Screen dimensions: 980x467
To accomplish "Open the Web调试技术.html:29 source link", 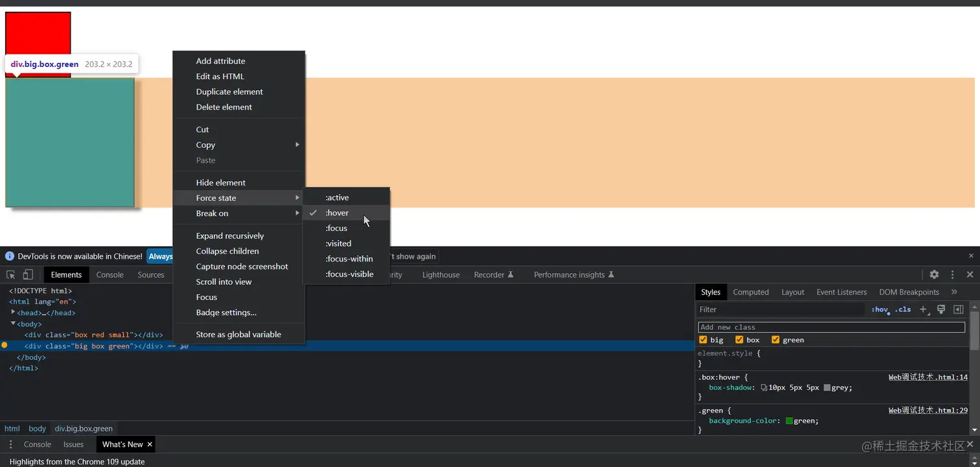I will point(927,410).
